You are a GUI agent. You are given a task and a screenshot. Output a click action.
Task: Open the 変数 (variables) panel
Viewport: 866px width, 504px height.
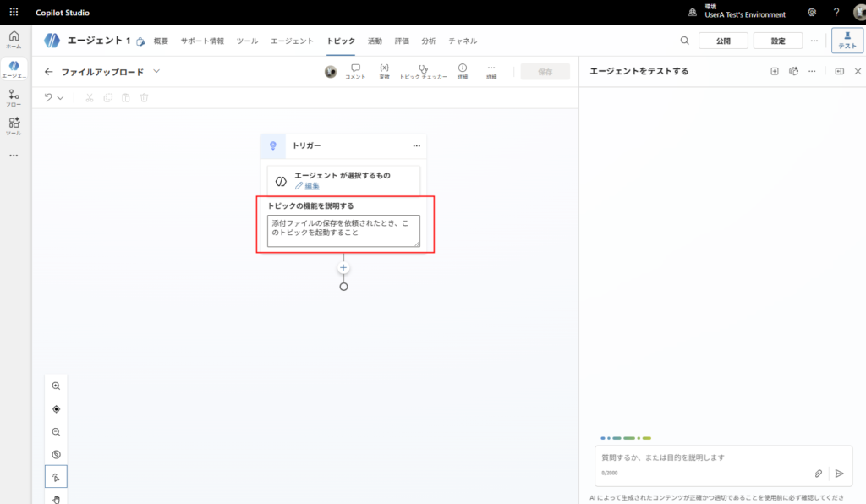385,71
